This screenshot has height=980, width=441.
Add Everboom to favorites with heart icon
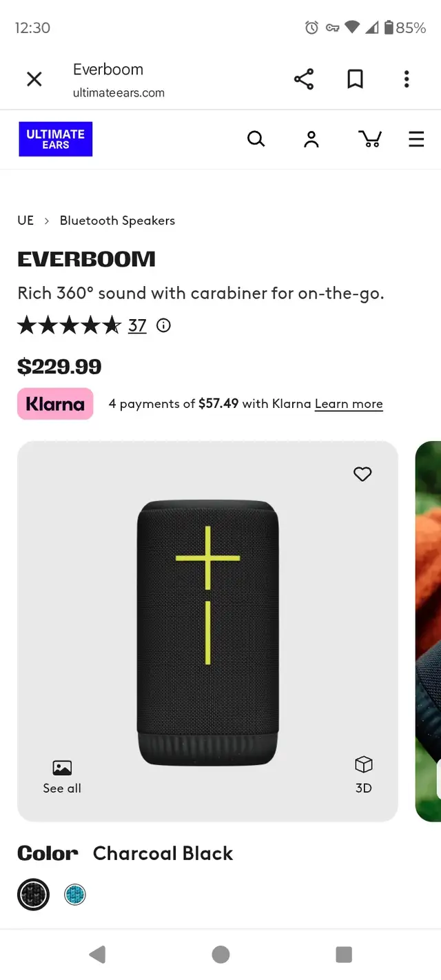[362, 474]
